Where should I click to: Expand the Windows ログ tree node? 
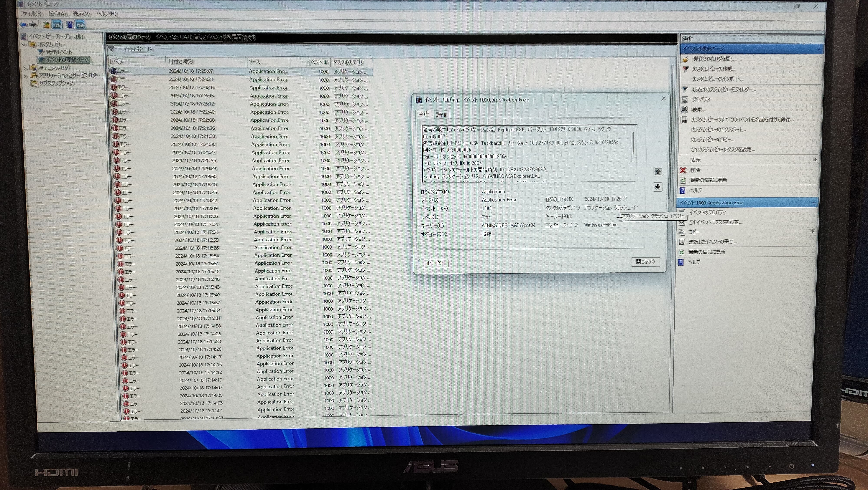pyautogui.click(x=25, y=68)
